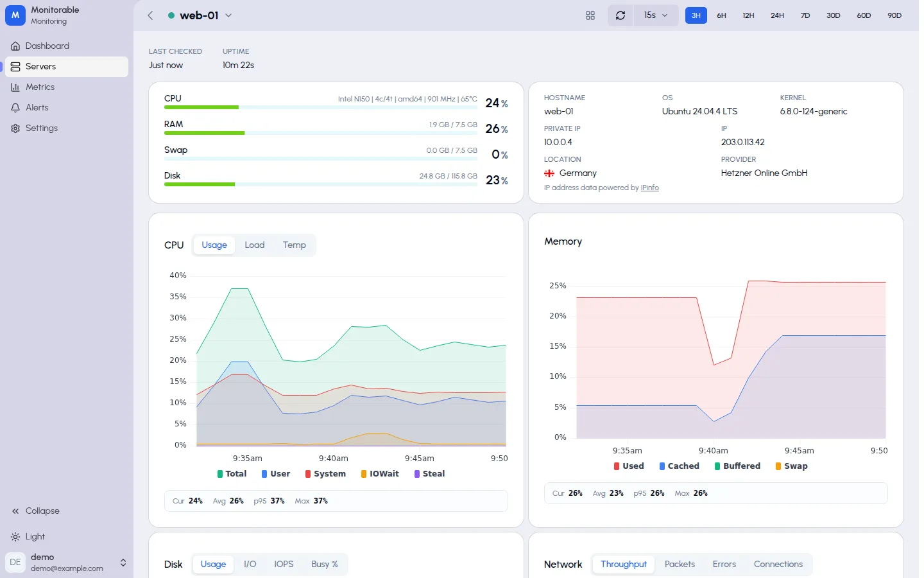Select Servers in the sidebar
924x578 pixels.
(x=67, y=66)
